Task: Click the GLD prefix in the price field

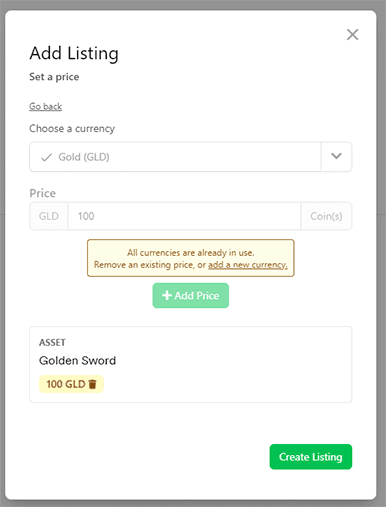Action: pyautogui.click(x=49, y=216)
